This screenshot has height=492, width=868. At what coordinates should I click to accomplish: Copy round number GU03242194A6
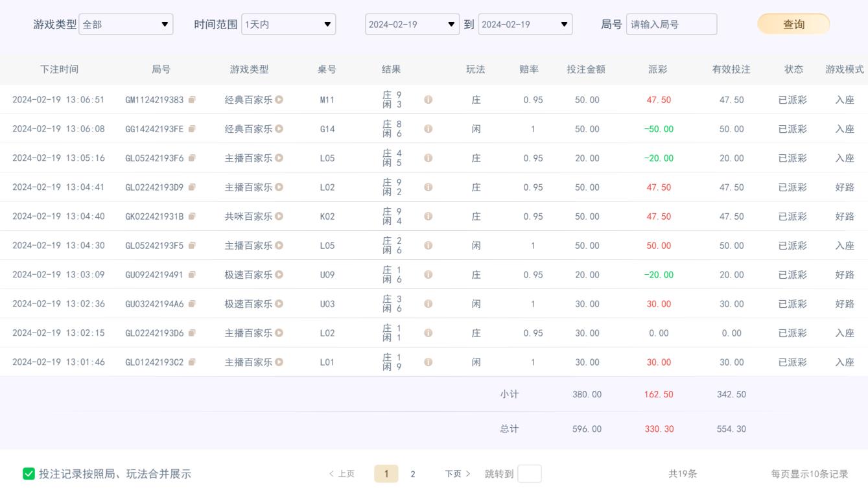(x=192, y=304)
